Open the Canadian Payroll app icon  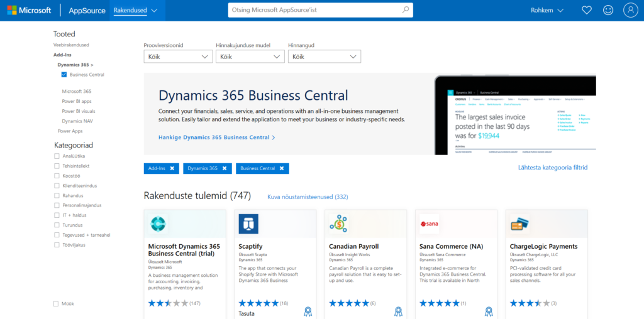[x=339, y=224]
